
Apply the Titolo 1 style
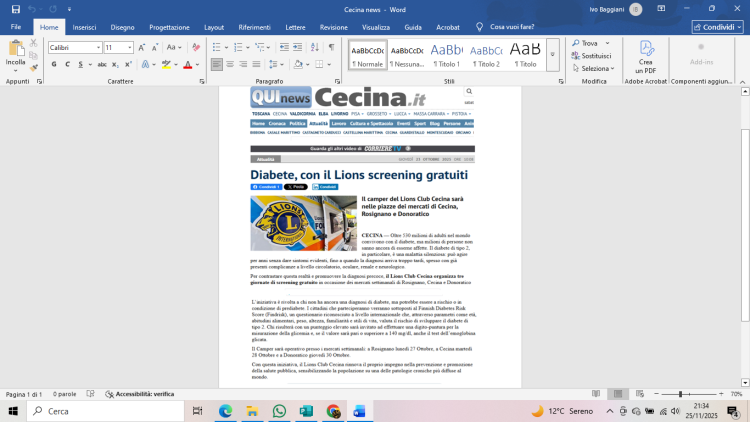tap(446, 55)
